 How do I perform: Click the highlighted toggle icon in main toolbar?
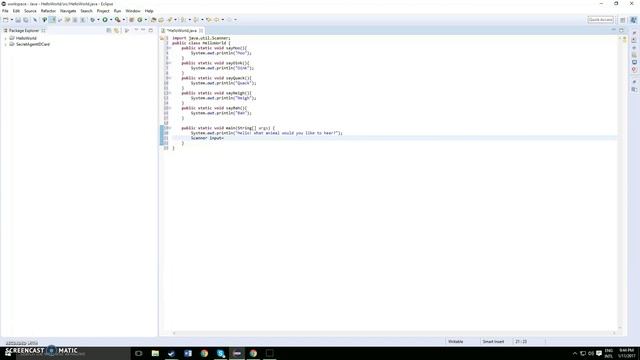[x=52, y=20]
